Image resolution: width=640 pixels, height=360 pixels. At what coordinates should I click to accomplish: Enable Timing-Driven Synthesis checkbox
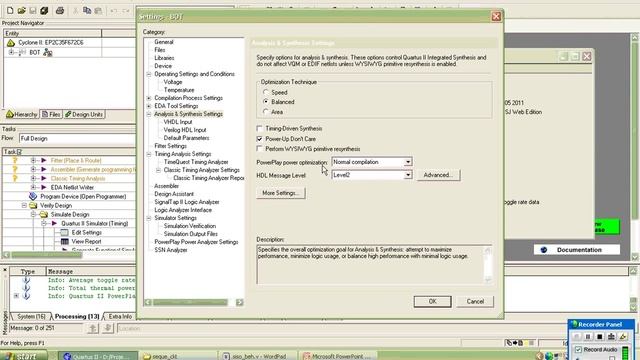(260, 128)
